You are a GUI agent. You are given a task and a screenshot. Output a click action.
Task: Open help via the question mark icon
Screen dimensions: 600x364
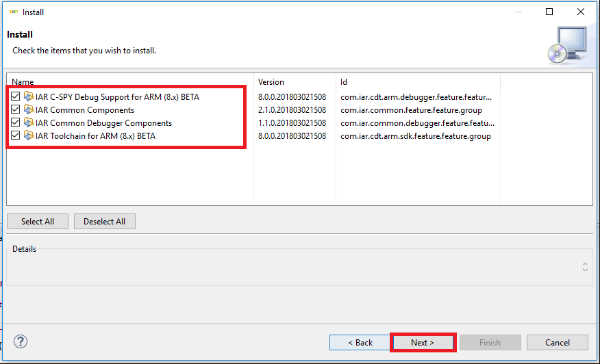(21, 341)
